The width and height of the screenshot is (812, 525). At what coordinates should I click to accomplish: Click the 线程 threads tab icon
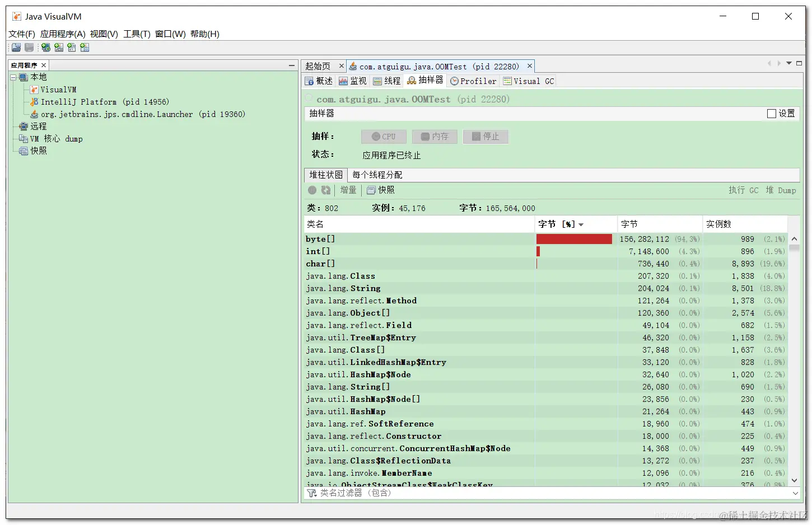tap(378, 81)
